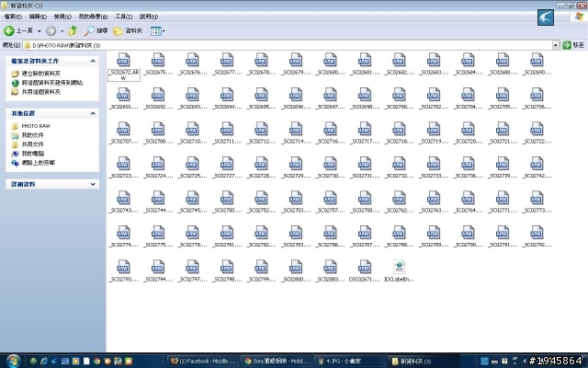Screen dimensions: 588x368
Task: Open the 編輯 (Edit) menu
Action: click(x=38, y=17)
